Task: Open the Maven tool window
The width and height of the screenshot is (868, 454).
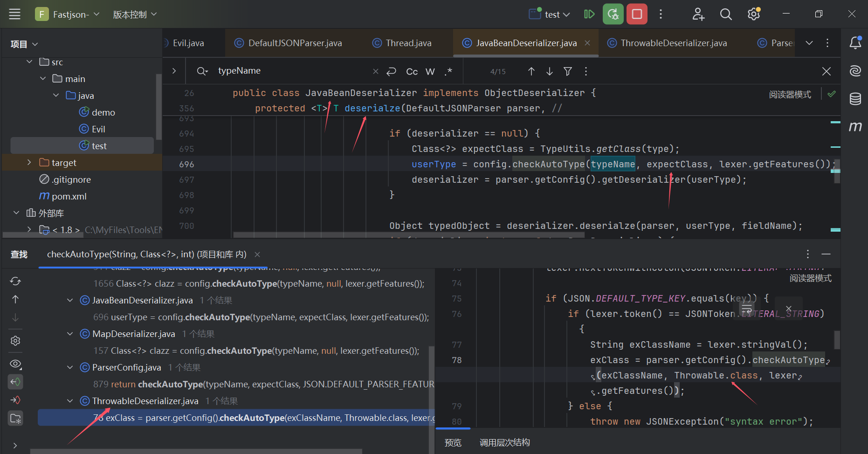Action: (855, 126)
